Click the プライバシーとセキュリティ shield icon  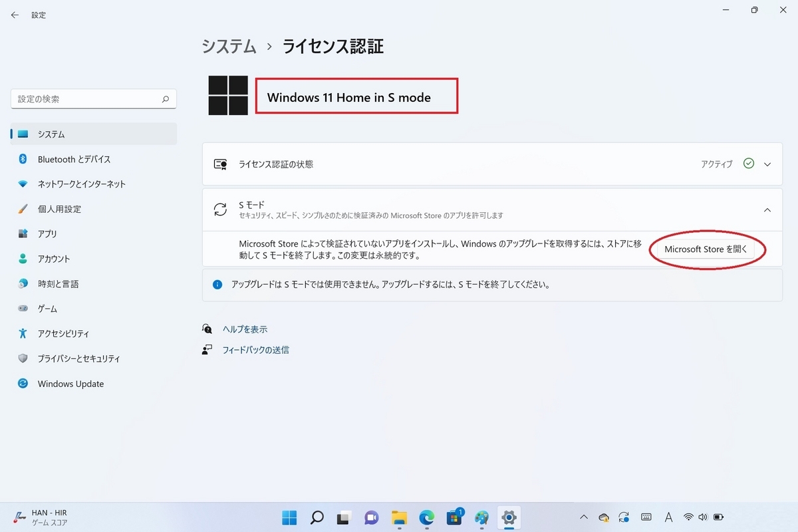pos(23,358)
